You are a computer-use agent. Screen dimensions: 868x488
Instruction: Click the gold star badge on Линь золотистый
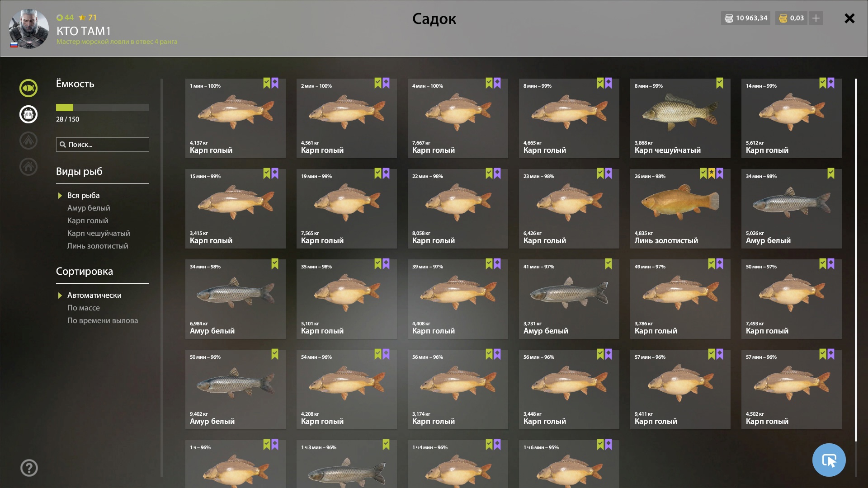coord(712,174)
